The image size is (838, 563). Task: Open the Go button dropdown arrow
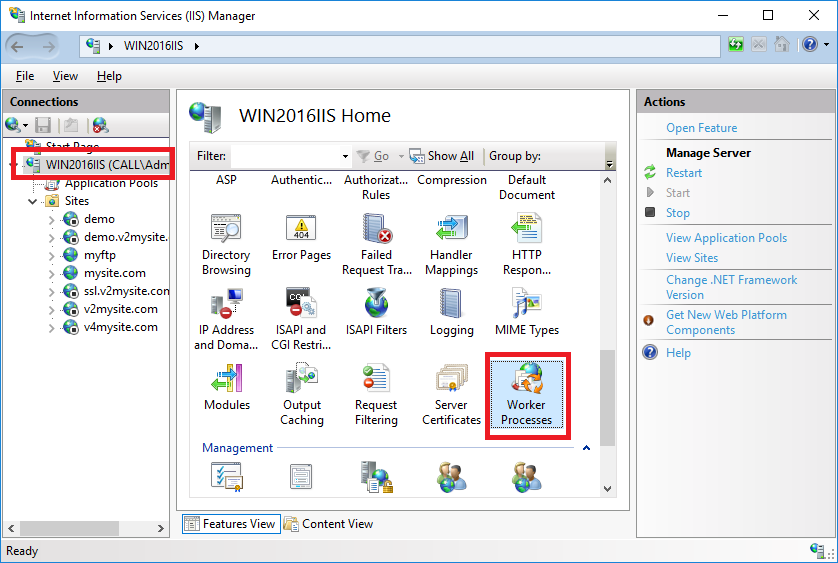(x=401, y=156)
